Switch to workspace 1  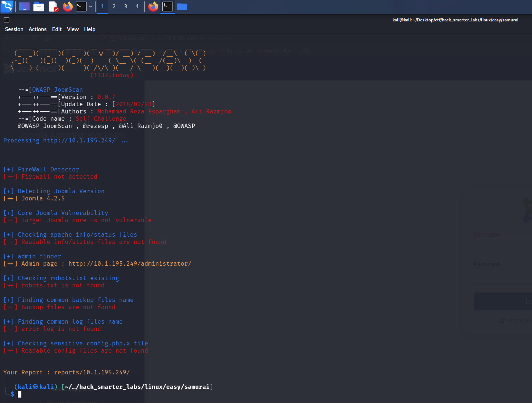click(x=102, y=7)
